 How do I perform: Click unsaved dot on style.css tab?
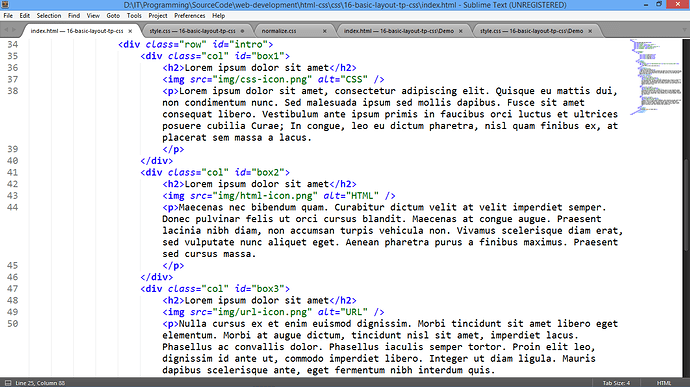(x=242, y=31)
